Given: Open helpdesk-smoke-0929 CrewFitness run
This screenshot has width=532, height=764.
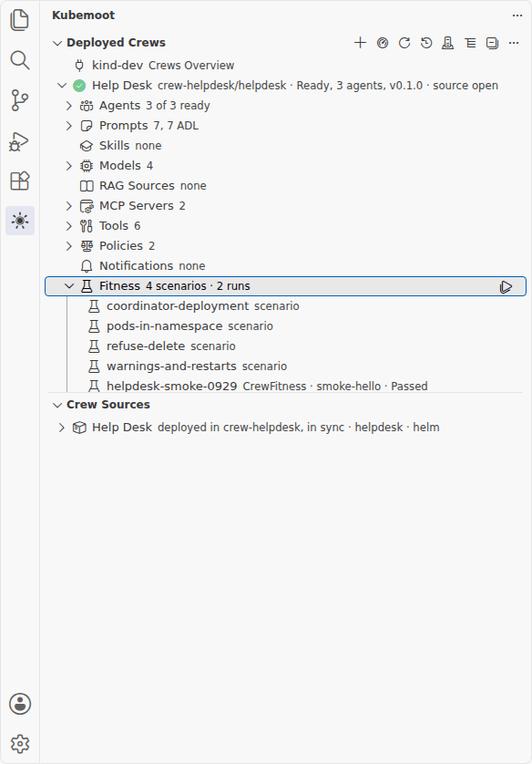Looking at the screenshot, I should tap(285, 386).
